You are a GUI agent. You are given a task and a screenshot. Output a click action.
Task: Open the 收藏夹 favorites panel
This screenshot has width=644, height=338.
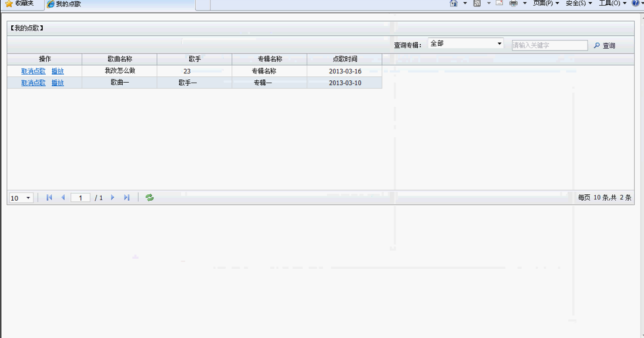point(20,4)
